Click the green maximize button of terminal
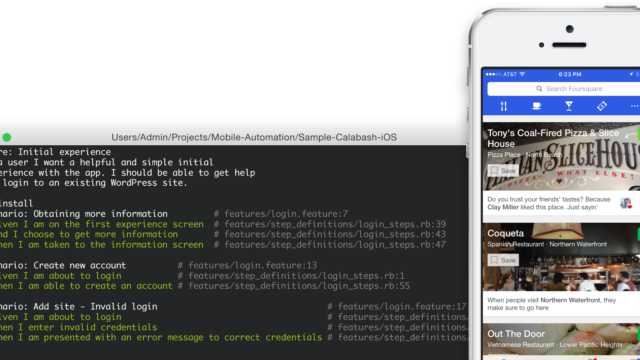This screenshot has height=360, width=640. tap(7, 138)
